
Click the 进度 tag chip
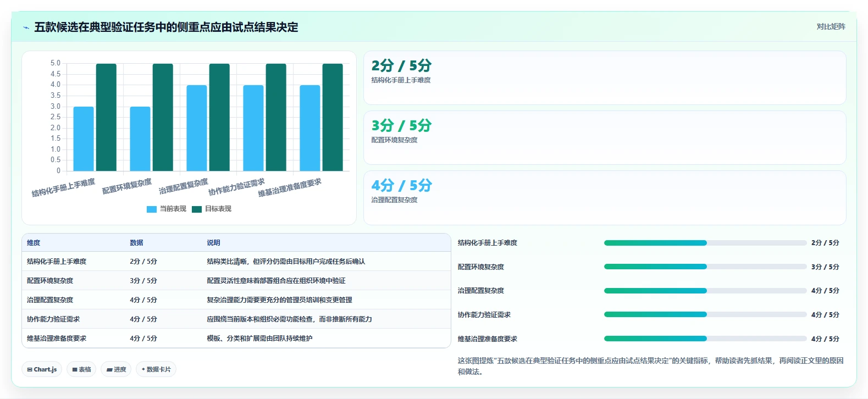(x=116, y=369)
